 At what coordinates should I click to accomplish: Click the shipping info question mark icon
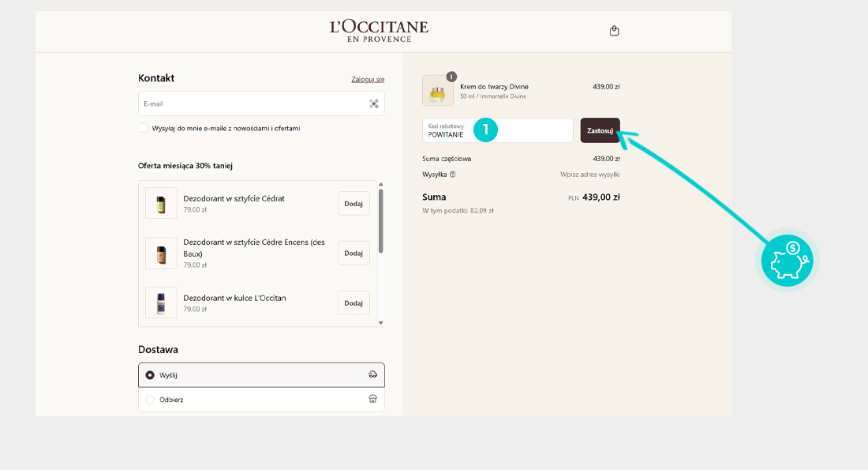(452, 174)
